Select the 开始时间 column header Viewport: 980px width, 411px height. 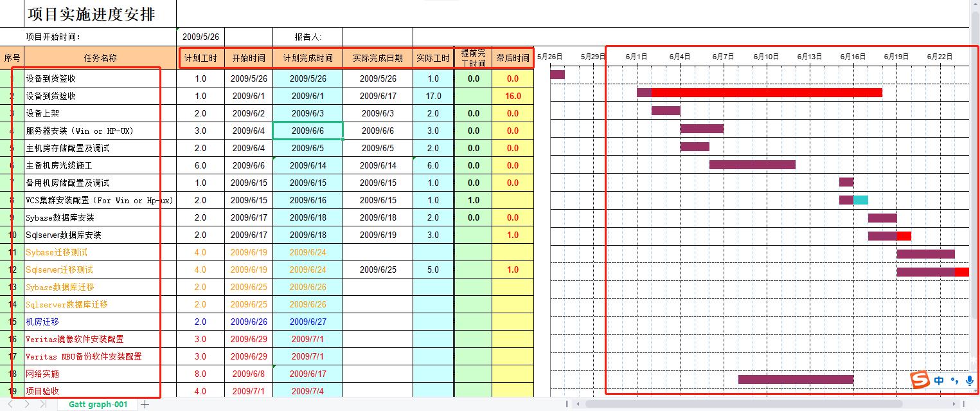249,58
